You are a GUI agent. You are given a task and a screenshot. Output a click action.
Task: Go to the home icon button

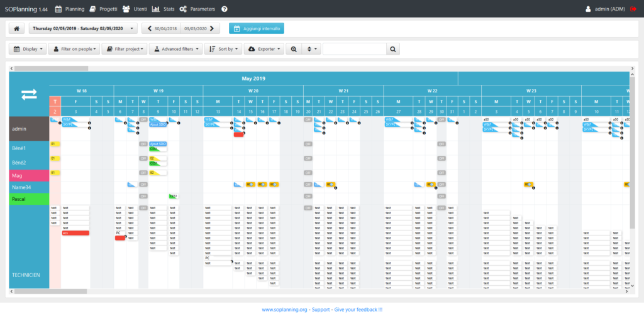17,28
